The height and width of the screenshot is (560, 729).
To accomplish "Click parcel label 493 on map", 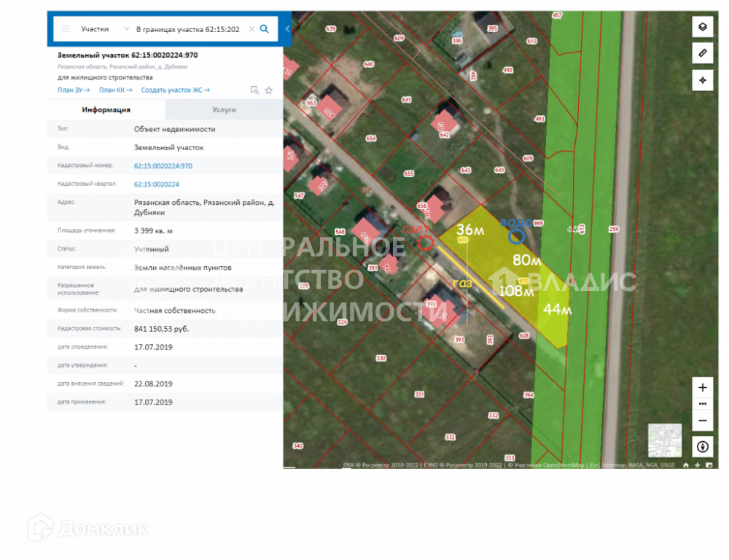I will pyautogui.click(x=539, y=119).
